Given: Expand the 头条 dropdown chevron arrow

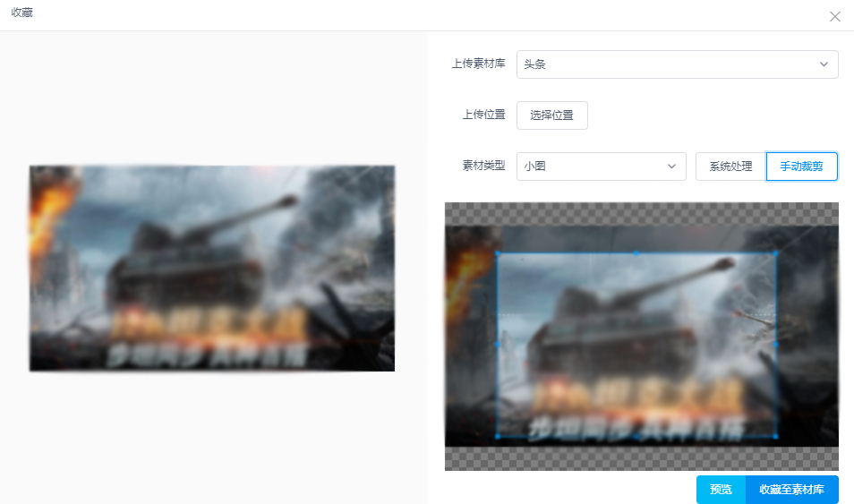Looking at the screenshot, I should pos(824,64).
